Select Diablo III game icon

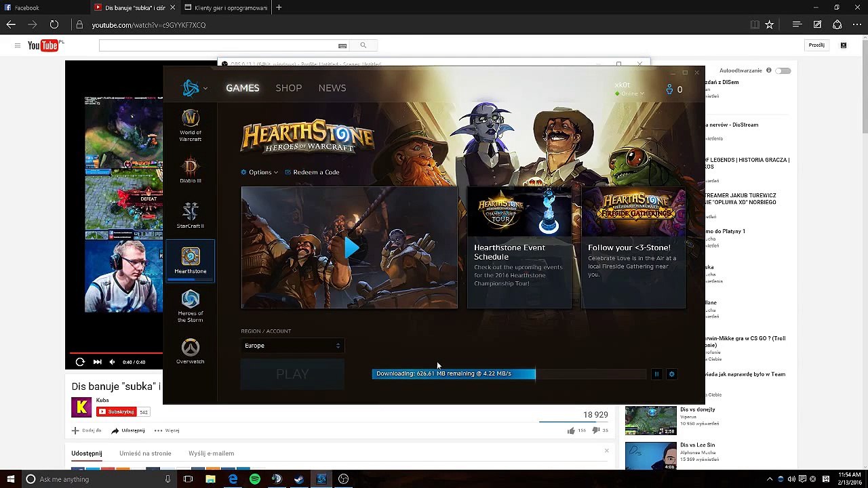click(x=191, y=171)
